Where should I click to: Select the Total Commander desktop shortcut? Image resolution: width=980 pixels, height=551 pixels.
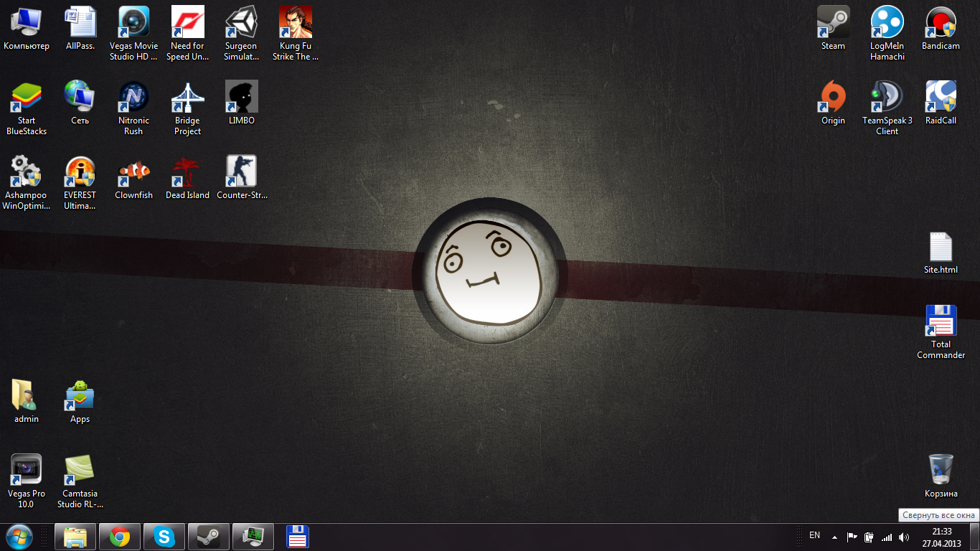[941, 331]
